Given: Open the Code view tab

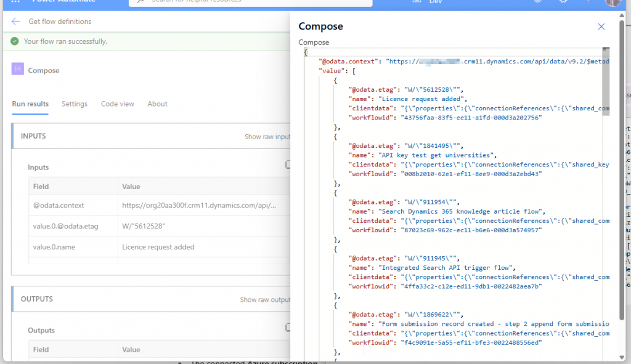Looking at the screenshot, I should [x=118, y=104].
